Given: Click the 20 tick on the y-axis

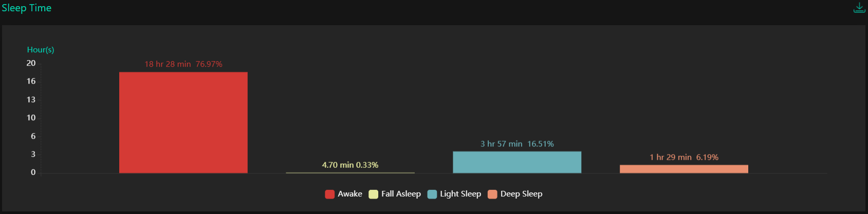Looking at the screenshot, I should (31, 63).
